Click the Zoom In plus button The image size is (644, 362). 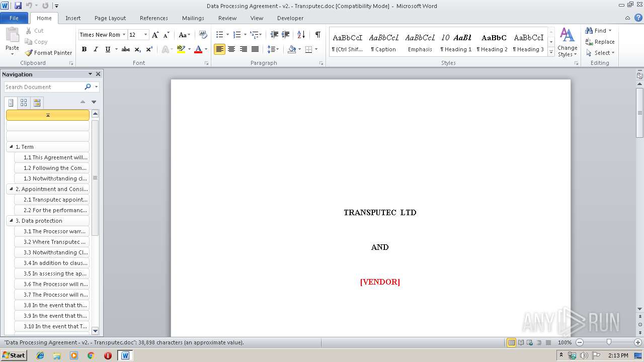coord(637,342)
